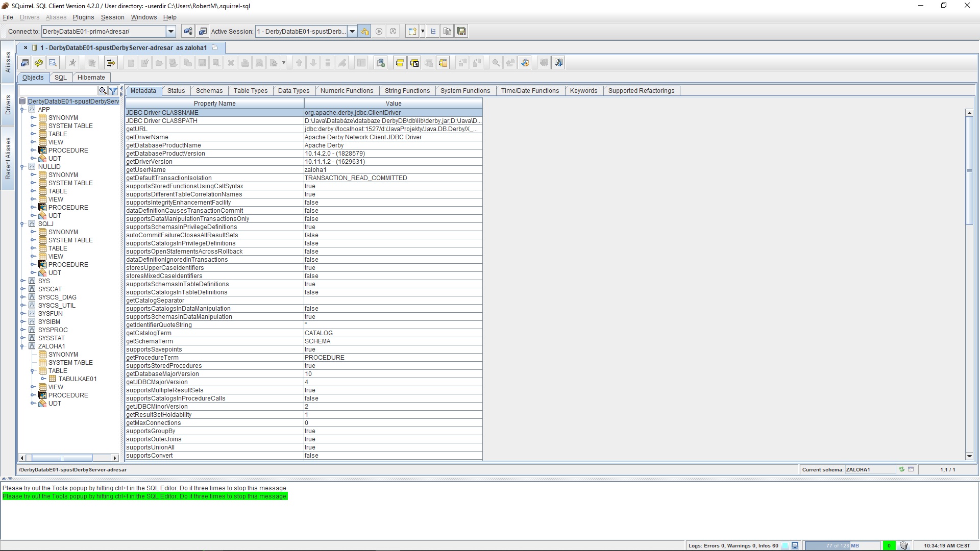This screenshot has width=980, height=551.
Task: Collapse the SQLJ schema tree node
Action: coord(22,223)
